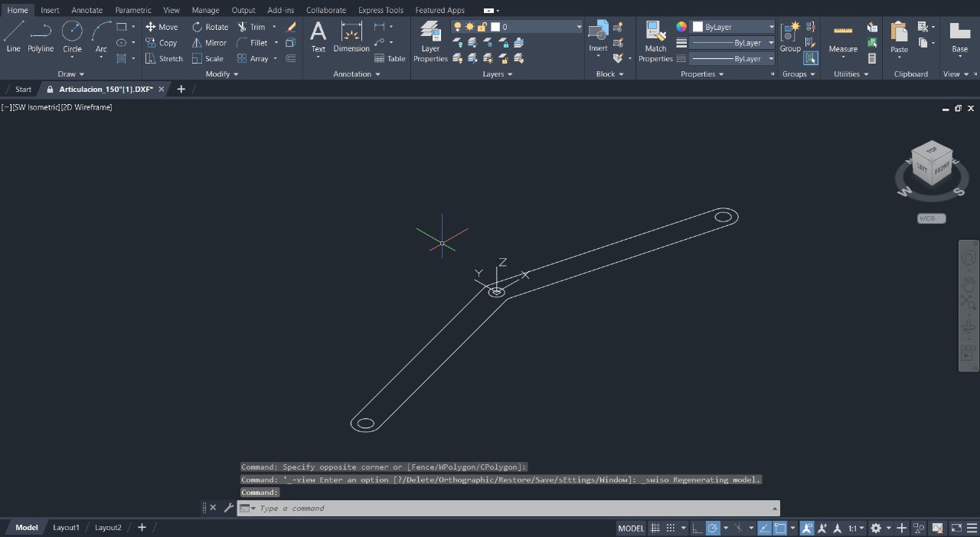Open the status bar customization menu
Screen dimensions: 980x537
click(972, 528)
